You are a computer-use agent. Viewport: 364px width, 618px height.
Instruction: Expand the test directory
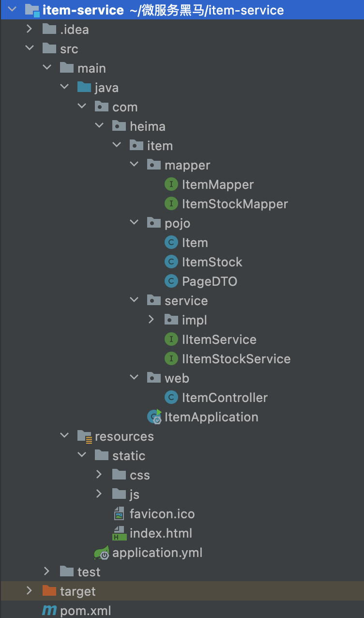tap(46, 572)
